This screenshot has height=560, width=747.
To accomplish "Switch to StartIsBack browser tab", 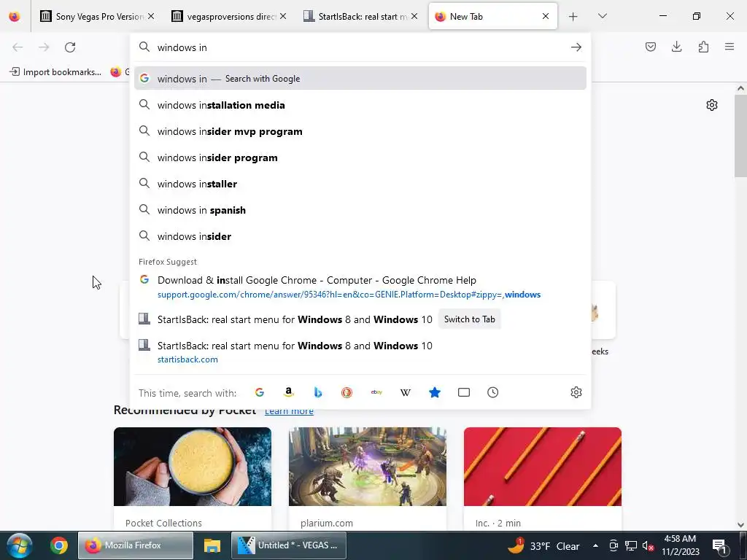I will [x=360, y=17].
